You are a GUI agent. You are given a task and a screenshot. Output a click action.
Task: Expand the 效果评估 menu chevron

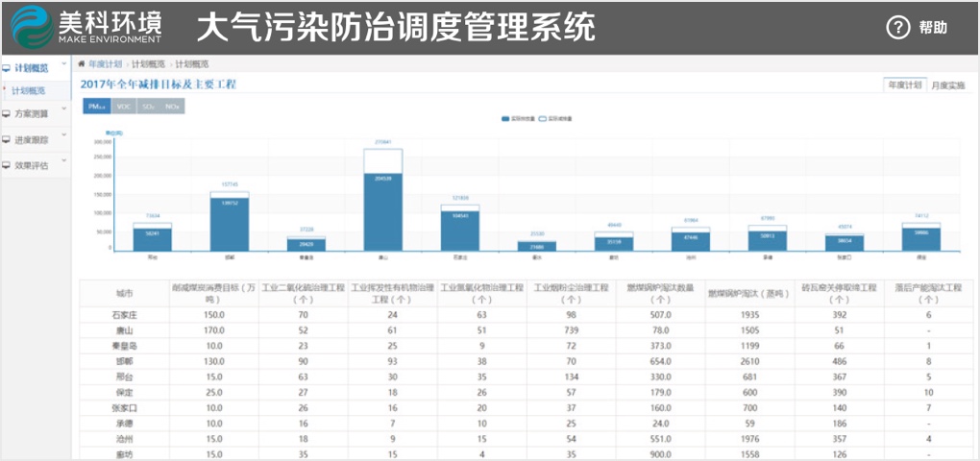(x=64, y=161)
